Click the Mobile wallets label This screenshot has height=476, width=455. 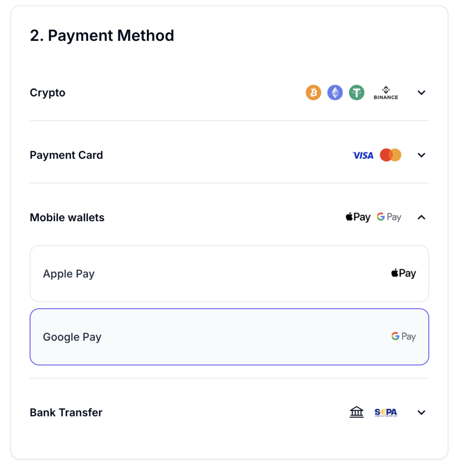pos(67,218)
